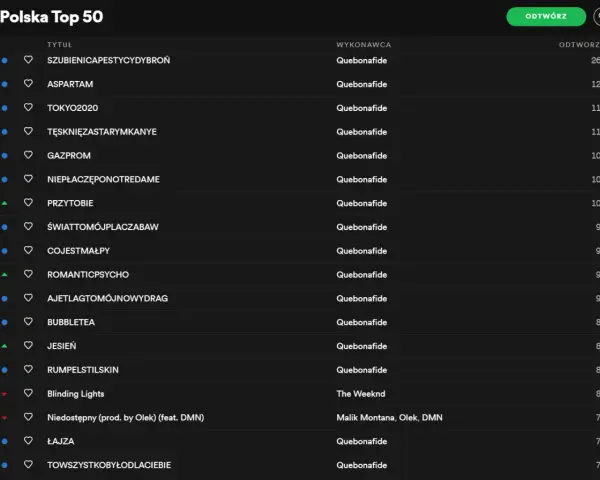The image size is (600, 480).
Task: Like ASPARTAM using its heart icon
Action: click(28, 83)
